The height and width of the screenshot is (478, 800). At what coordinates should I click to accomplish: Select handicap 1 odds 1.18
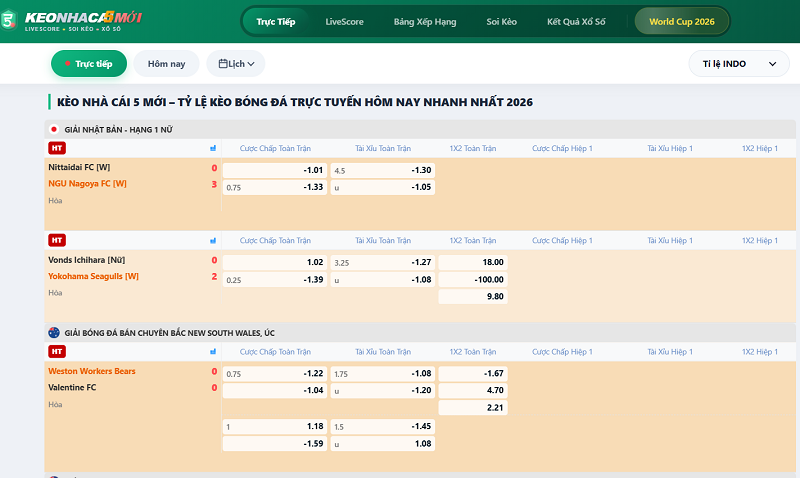[275, 426]
